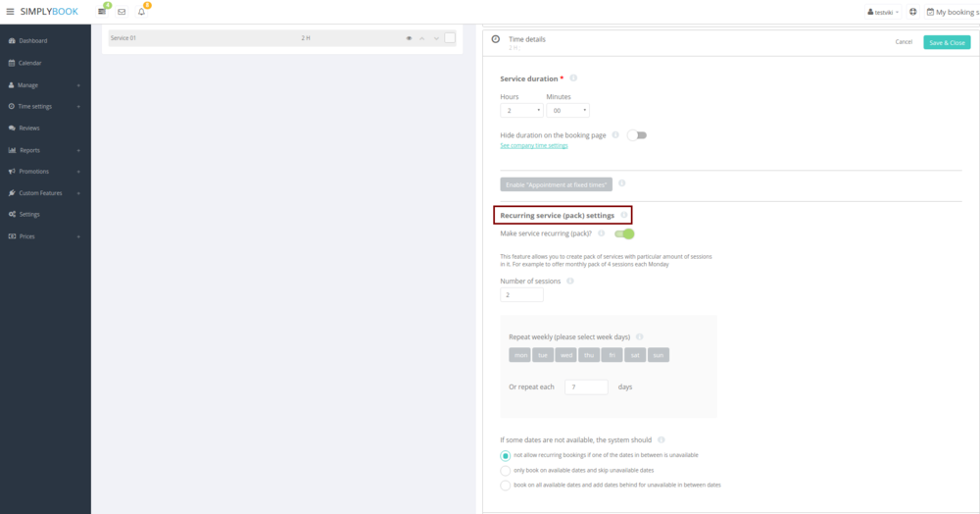Viewport: 980px width, 514px height.
Task: Open the Minutes dropdown
Action: tap(567, 111)
